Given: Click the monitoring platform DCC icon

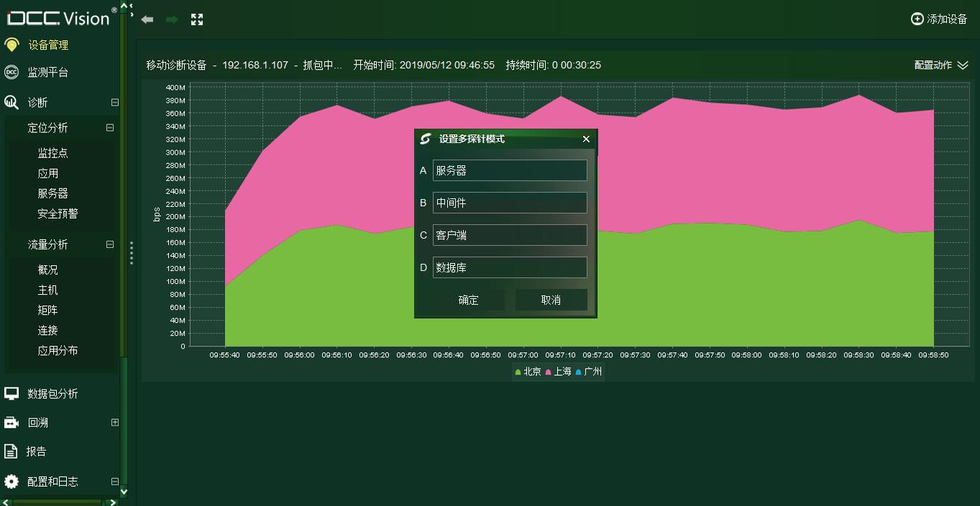Looking at the screenshot, I should click(12, 72).
